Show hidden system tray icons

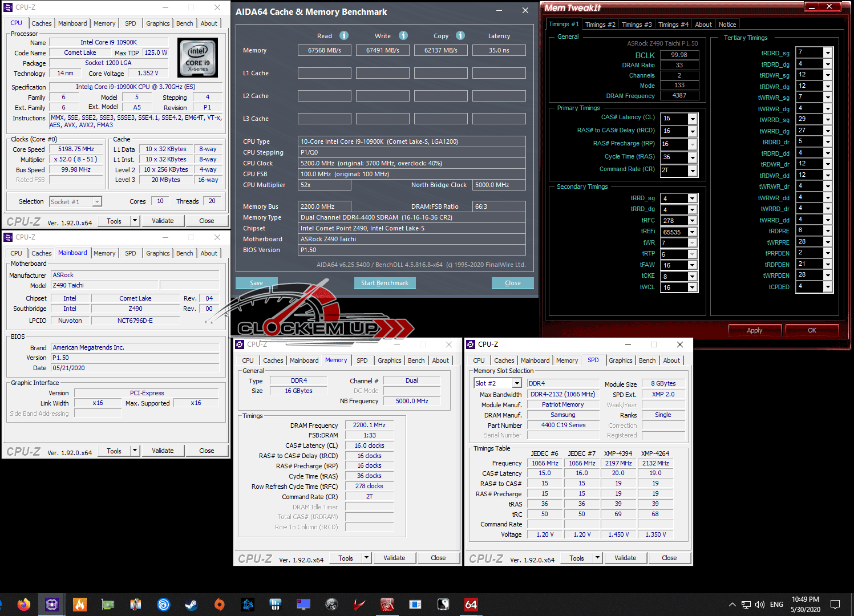pyautogui.click(x=732, y=605)
